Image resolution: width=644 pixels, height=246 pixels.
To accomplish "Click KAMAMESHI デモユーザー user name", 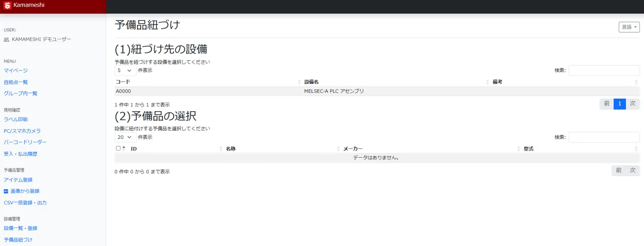I will tap(42, 39).
